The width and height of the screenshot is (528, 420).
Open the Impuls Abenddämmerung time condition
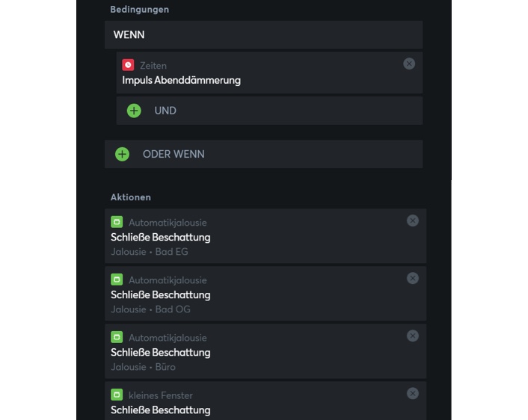tap(182, 80)
